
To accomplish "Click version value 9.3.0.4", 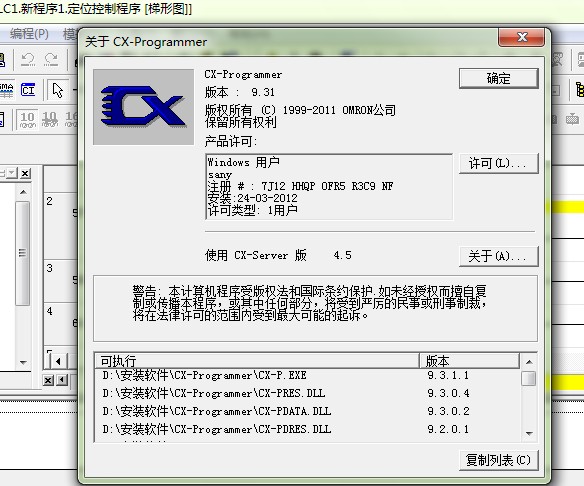I will click(448, 393).
